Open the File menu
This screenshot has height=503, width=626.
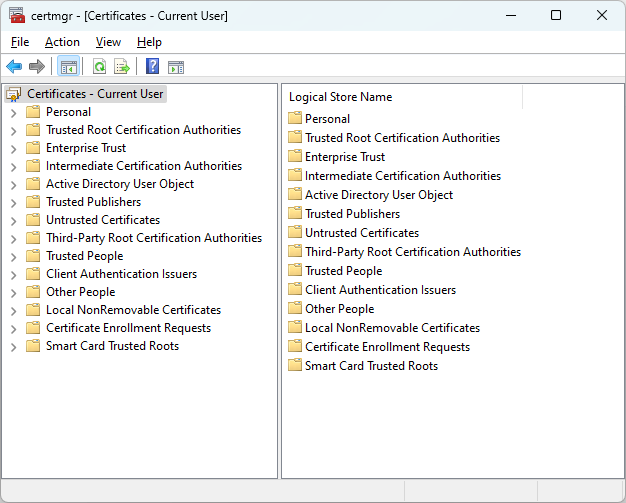(x=20, y=42)
